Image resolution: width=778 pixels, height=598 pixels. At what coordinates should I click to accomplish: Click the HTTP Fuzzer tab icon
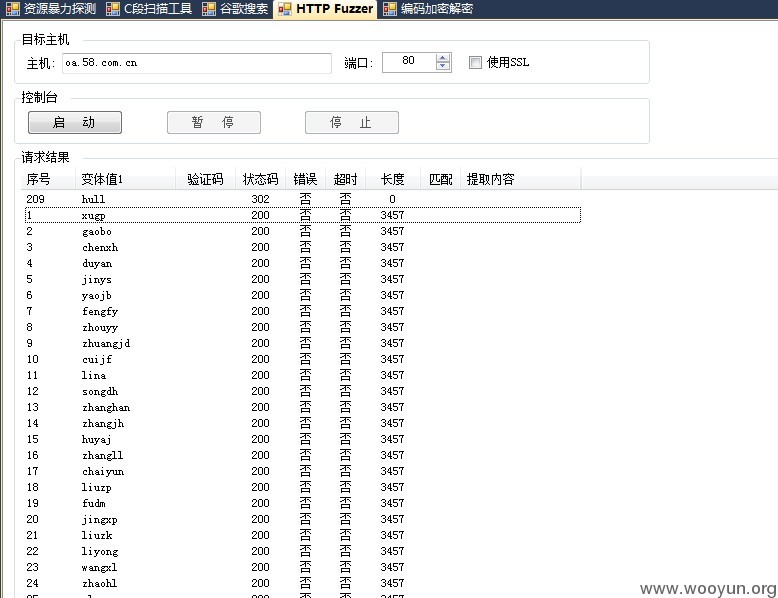coord(285,9)
